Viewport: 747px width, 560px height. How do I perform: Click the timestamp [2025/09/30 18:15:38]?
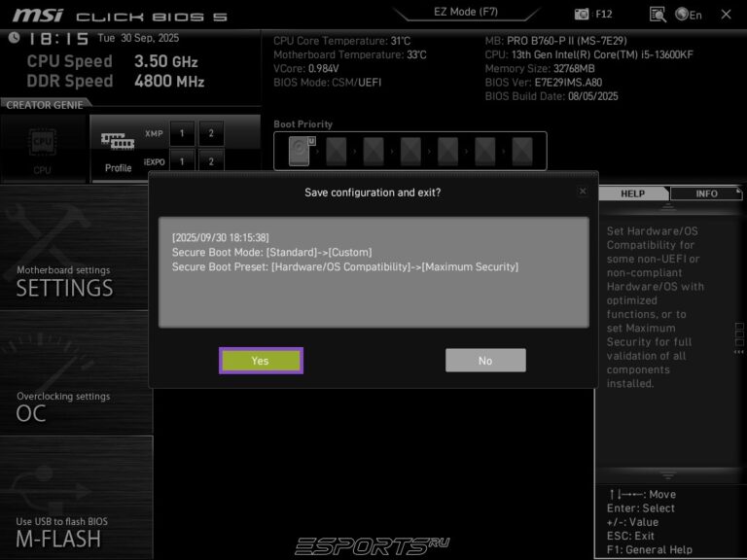(x=220, y=237)
